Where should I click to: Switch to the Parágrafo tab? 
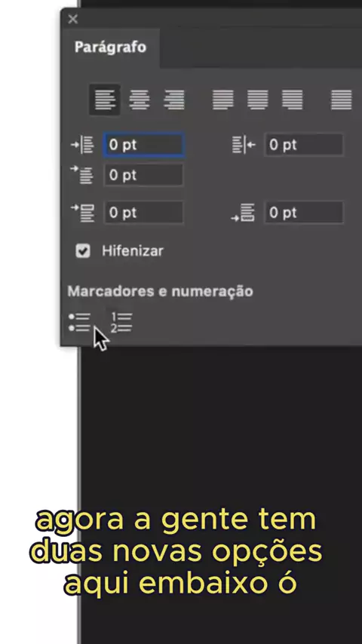click(x=110, y=48)
